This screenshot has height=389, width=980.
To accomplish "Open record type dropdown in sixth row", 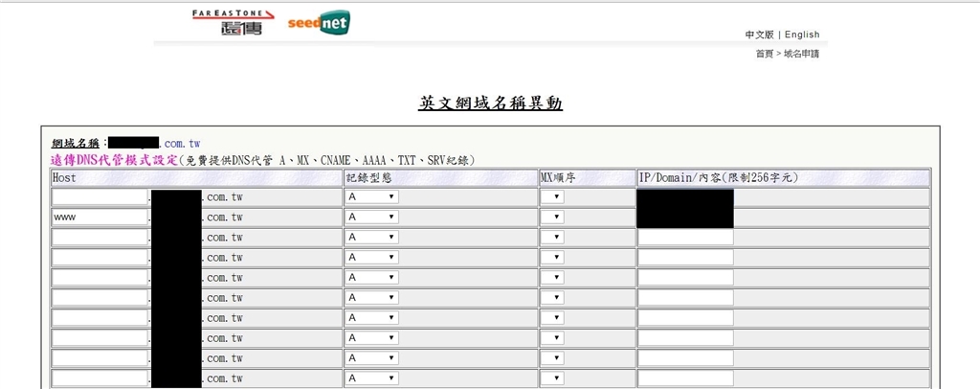I will (x=372, y=298).
